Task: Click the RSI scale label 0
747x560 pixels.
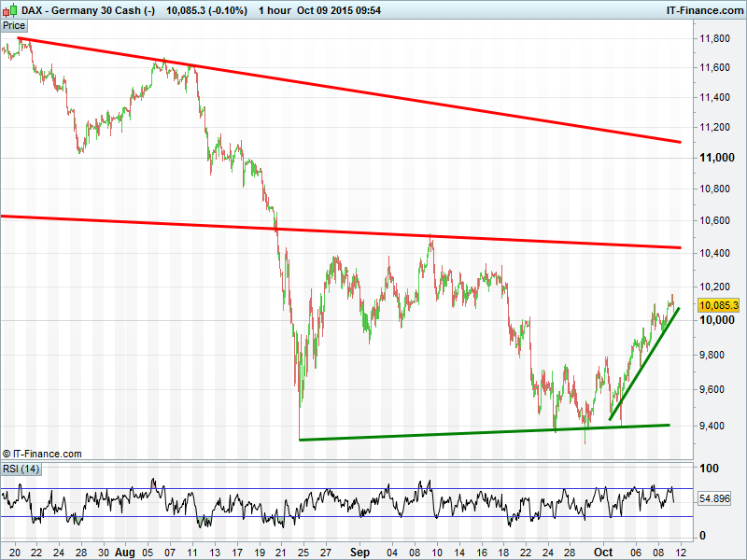Action: (x=702, y=536)
